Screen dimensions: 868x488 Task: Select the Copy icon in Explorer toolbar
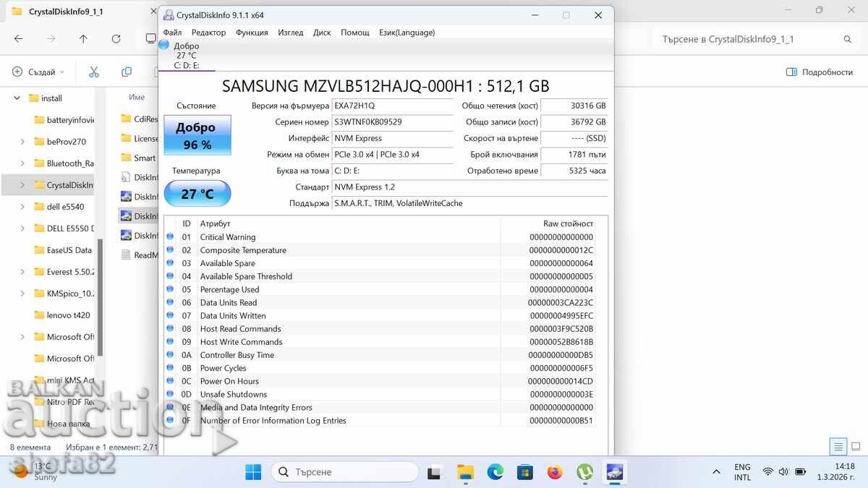[127, 72]
